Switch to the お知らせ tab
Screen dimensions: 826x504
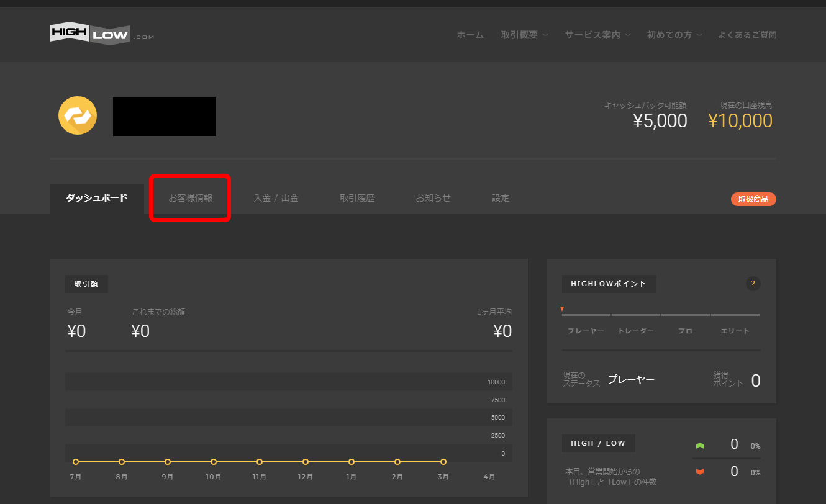click(x=433, y=199)
